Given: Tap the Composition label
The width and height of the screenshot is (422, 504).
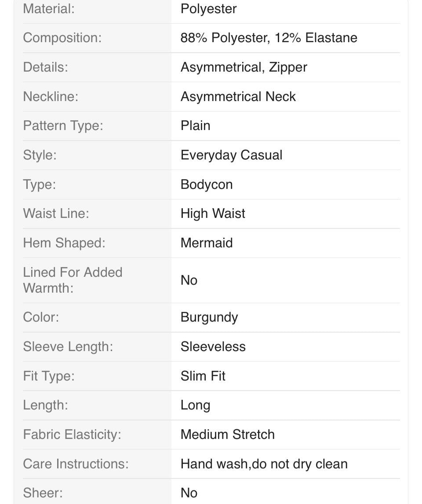Looking at the screenshot, I should tap(62, 38).
